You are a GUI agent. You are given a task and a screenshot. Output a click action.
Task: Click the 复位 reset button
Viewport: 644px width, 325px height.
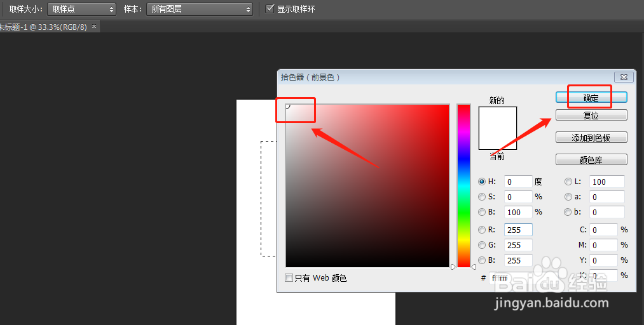[x=591, y=115]
